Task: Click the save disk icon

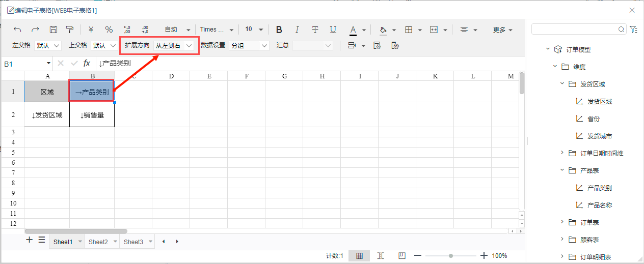Action: pyautogui.click(x=53, y=30)
